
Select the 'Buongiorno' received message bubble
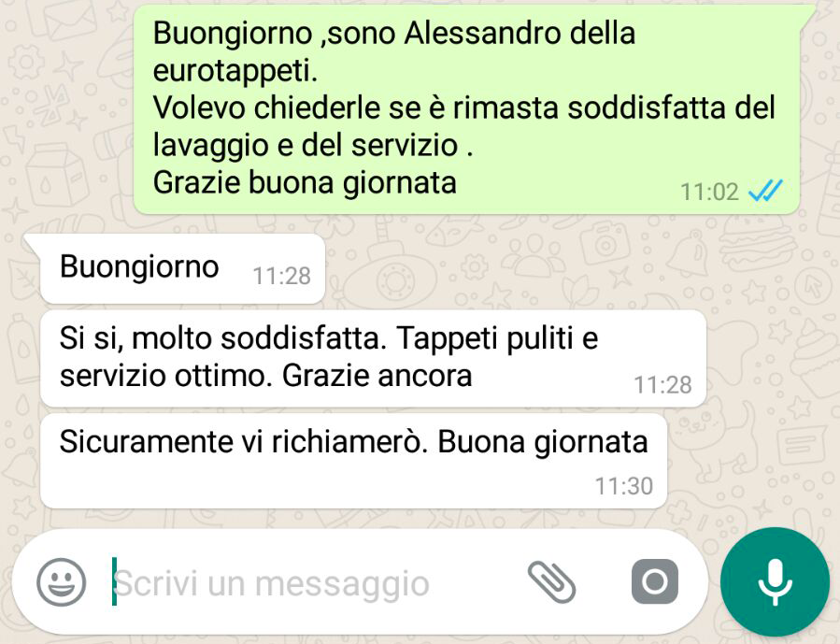tap(183, 269)
